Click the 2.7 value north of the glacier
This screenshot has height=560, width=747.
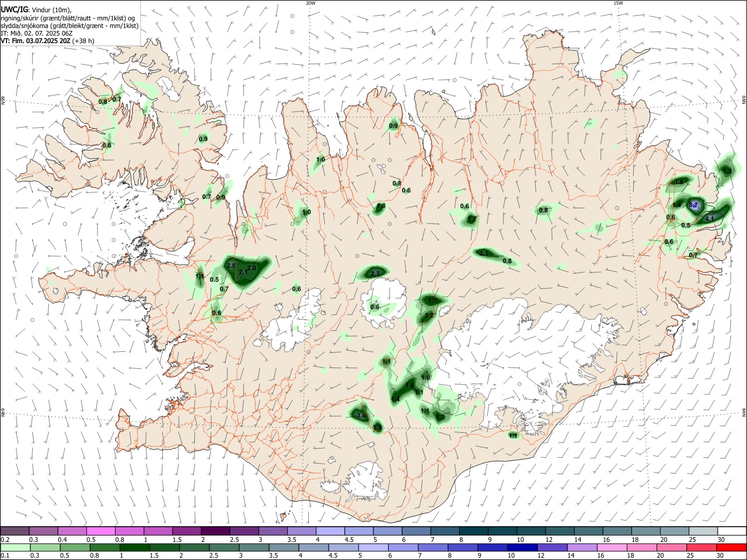pyautogui.click(x=375, y=273)
